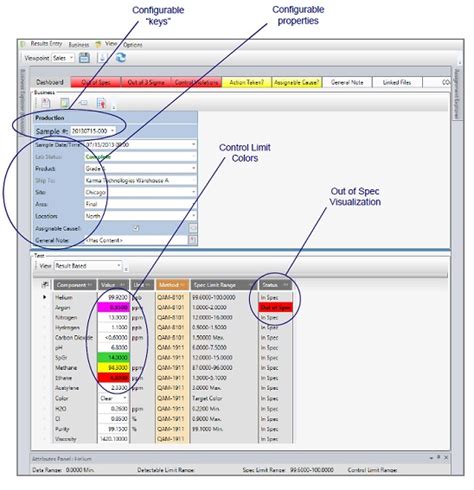Click the H2O component row label
474x490 pixels.
61,408
